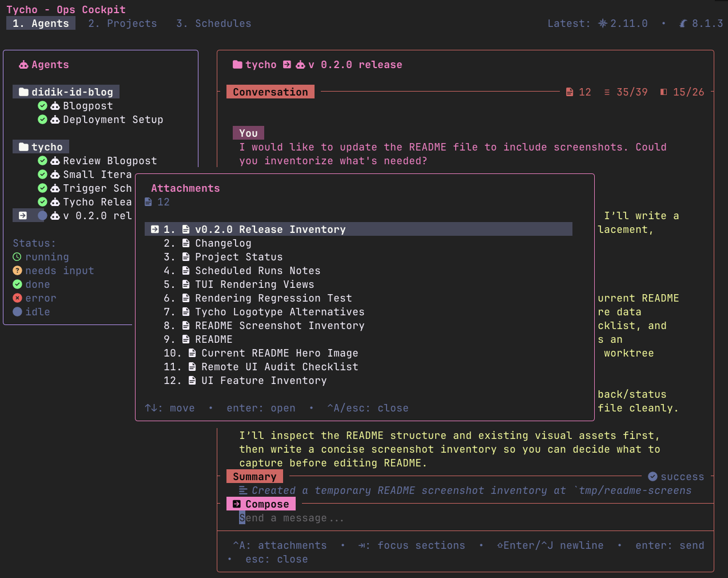This screenshot has height=578, width=728.
Task: Open the Changelog attachment
Action: tap(223, 243)
